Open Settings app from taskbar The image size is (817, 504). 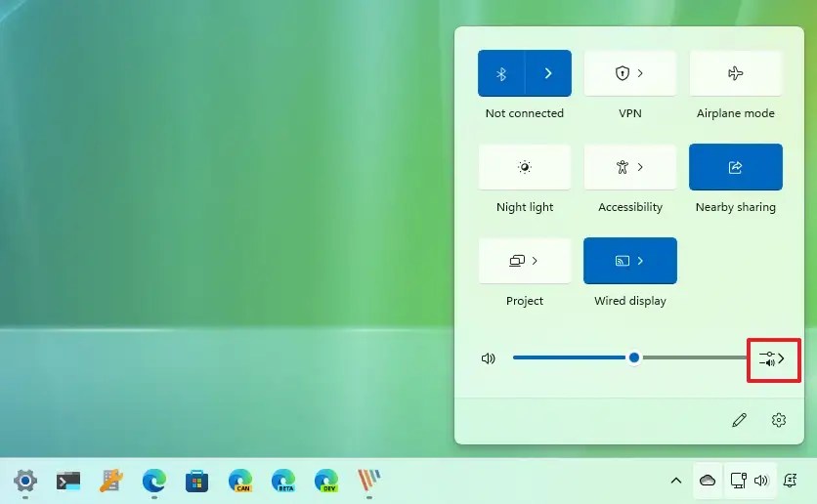(25, 480)
